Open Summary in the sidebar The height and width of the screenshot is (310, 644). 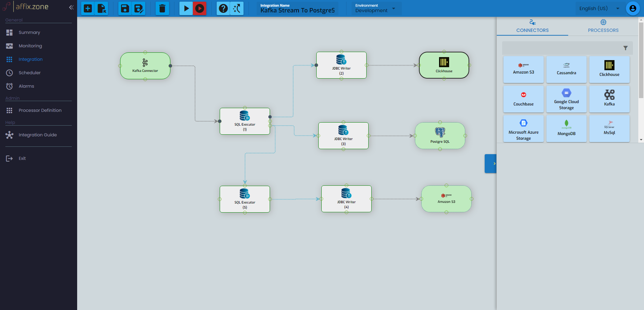(x=39, y=33)
